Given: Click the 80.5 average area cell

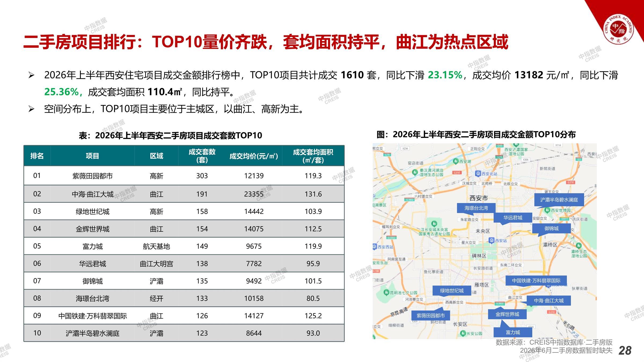Looking at the screenshot, I should point(313,298).
